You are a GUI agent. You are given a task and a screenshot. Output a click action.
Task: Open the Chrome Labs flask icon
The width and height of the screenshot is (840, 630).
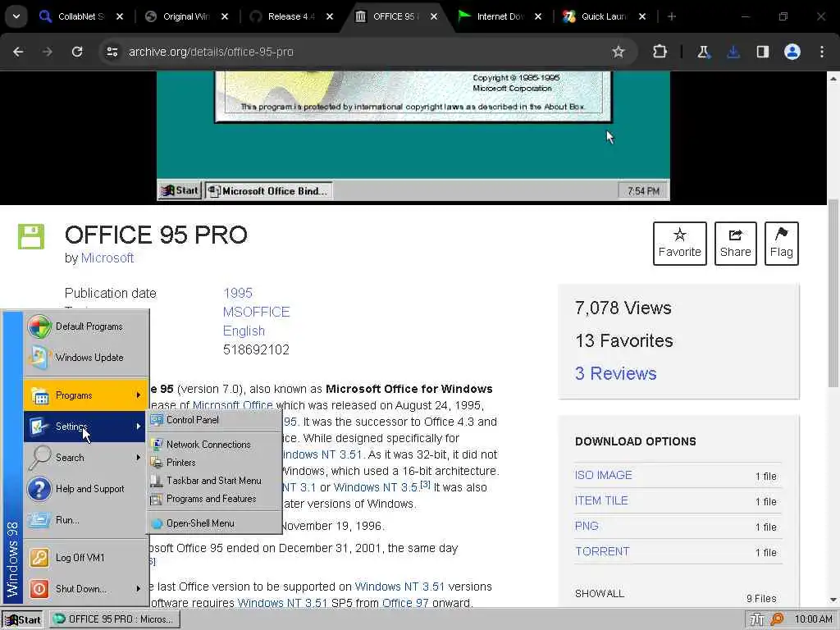[703, 52]
